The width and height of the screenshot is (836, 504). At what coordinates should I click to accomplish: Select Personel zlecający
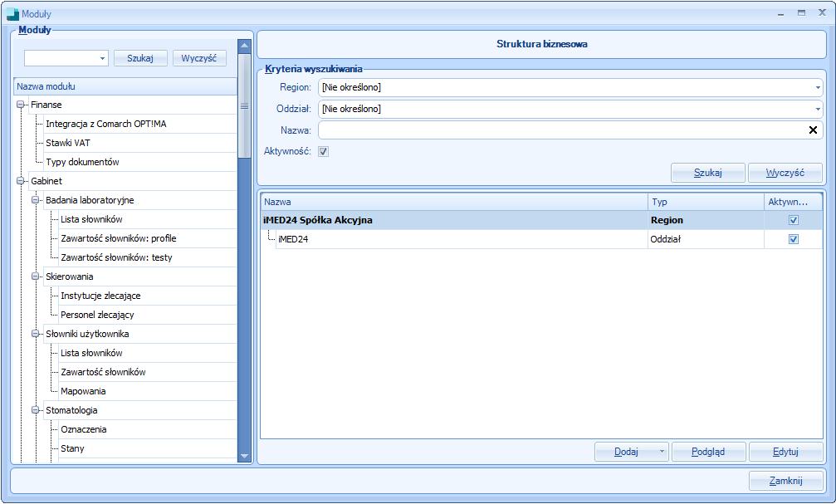[97, 315]
